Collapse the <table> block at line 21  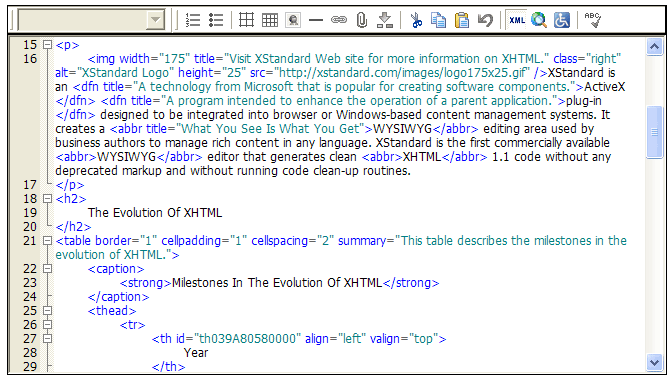click(x=48, y=241)
